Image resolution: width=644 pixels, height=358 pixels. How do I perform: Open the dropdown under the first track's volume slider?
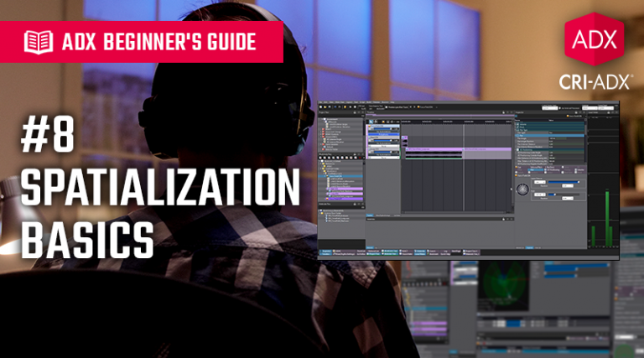tap(382, 136)
